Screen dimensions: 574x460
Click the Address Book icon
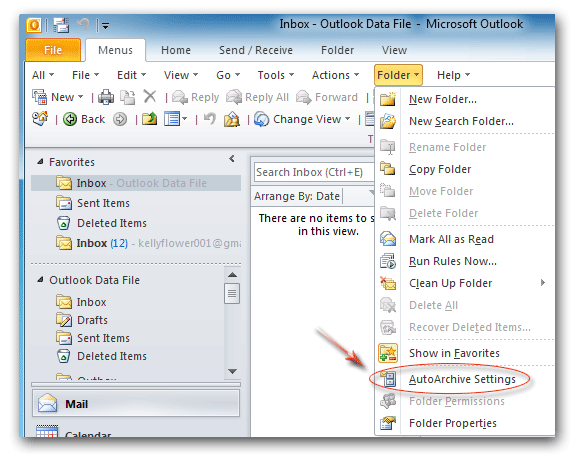[x=232, y=119]
